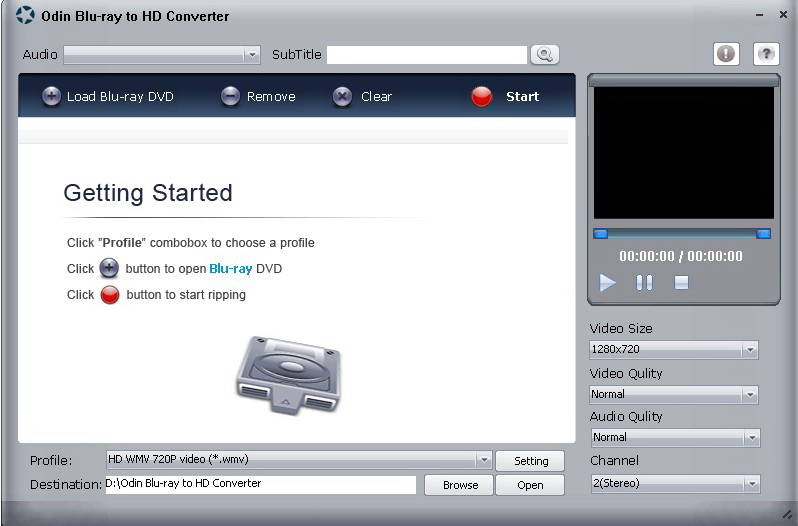Click the middle of playback seek bar
The width and height of the screenshot is (798, 526).
pos(682,234)
